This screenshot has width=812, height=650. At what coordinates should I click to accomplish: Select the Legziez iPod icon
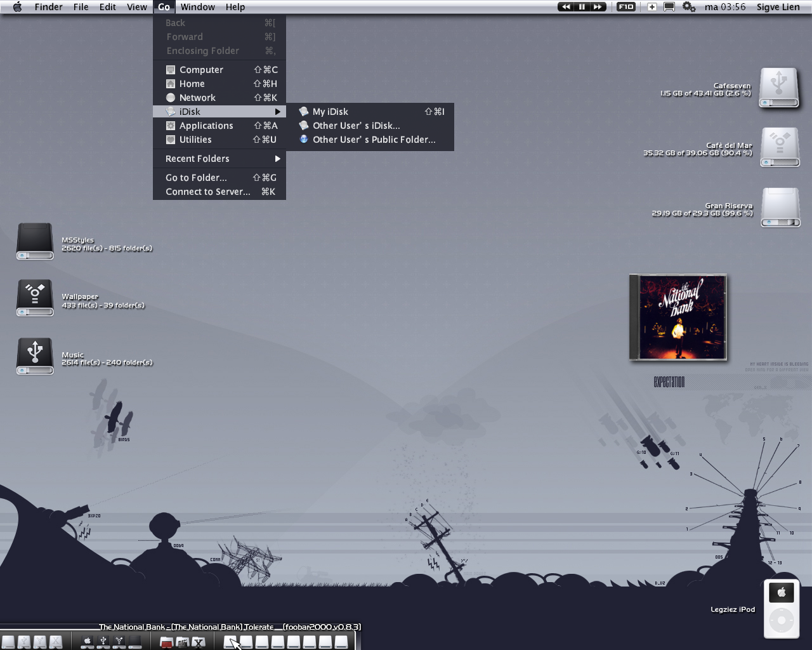(782, 609)
